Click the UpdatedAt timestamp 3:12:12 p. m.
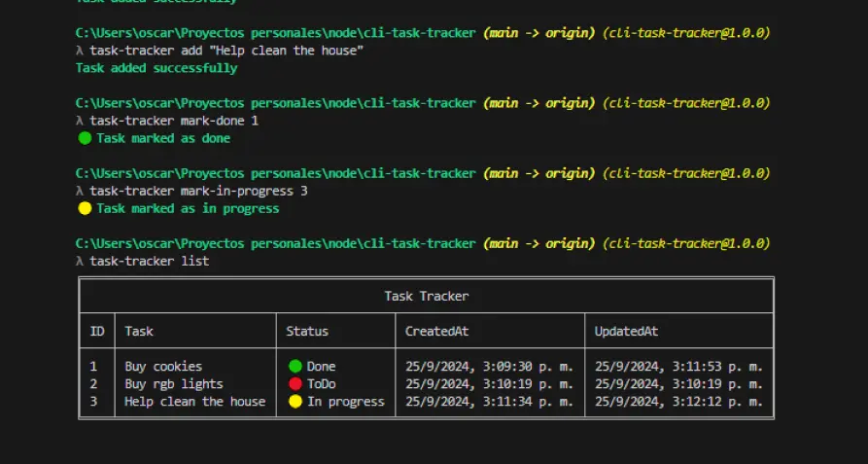Viewport: 868px width, 464px height. click(677, 402)
